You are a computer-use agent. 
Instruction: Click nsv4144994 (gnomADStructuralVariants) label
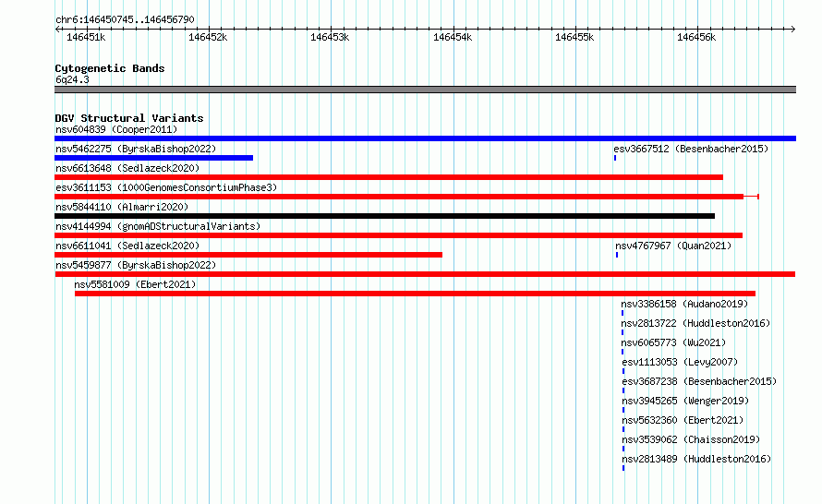(158, 226)
